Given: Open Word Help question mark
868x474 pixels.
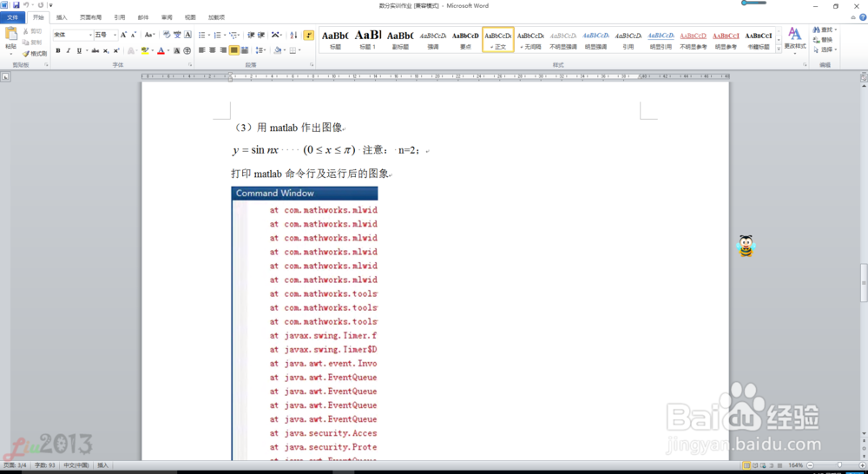Looking at the screenshot, I should (863, 17).
